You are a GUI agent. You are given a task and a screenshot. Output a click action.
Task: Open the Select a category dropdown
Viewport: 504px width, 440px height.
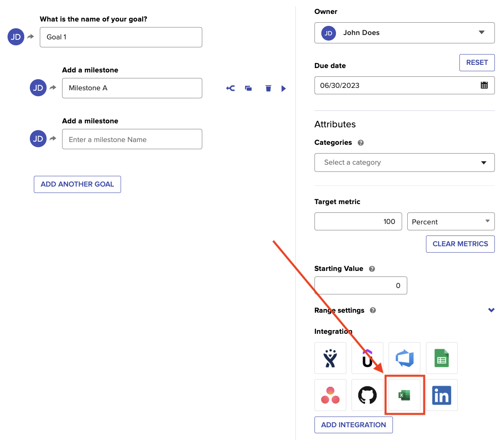pos(404,162)
